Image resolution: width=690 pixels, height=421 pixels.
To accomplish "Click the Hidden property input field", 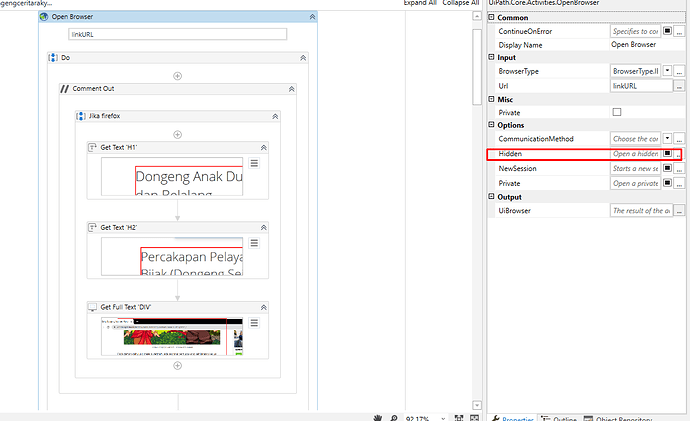I will (x=635, y=154).
